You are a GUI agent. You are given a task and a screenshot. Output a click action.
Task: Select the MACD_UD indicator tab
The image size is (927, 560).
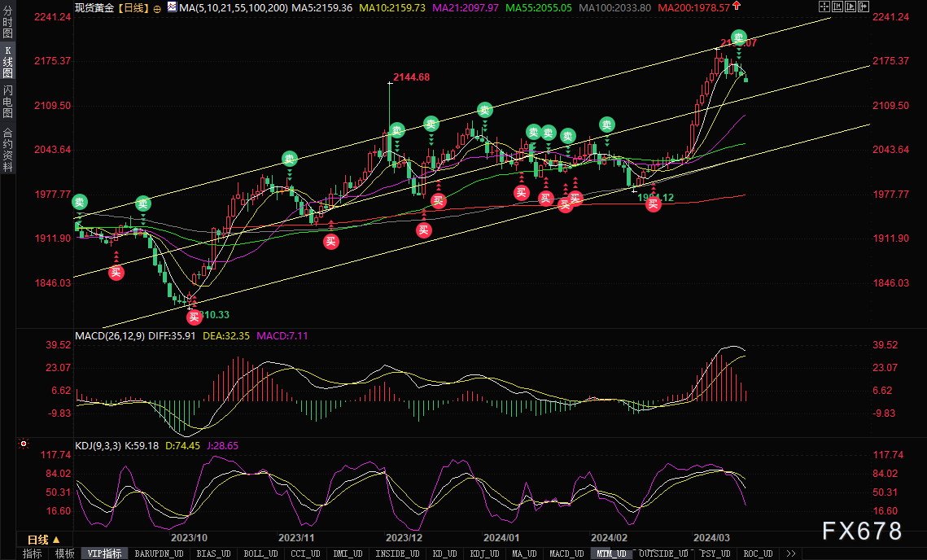tap(566, 553)
